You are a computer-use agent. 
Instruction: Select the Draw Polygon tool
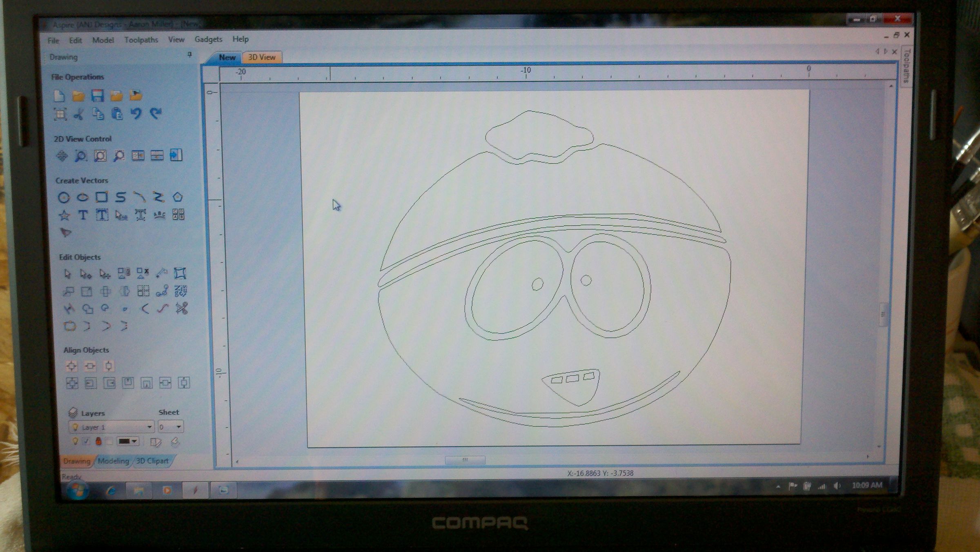[x=178, y=197]
